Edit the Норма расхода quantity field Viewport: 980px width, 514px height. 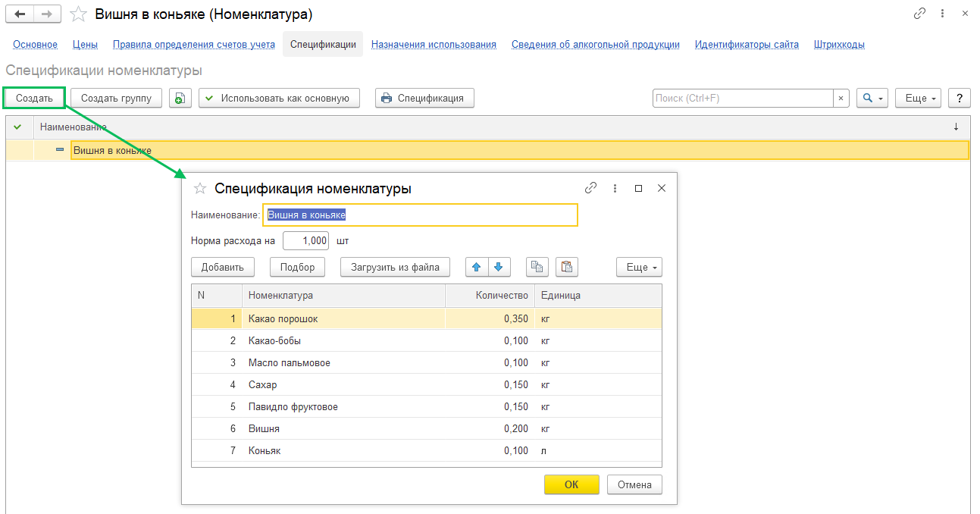306,241
